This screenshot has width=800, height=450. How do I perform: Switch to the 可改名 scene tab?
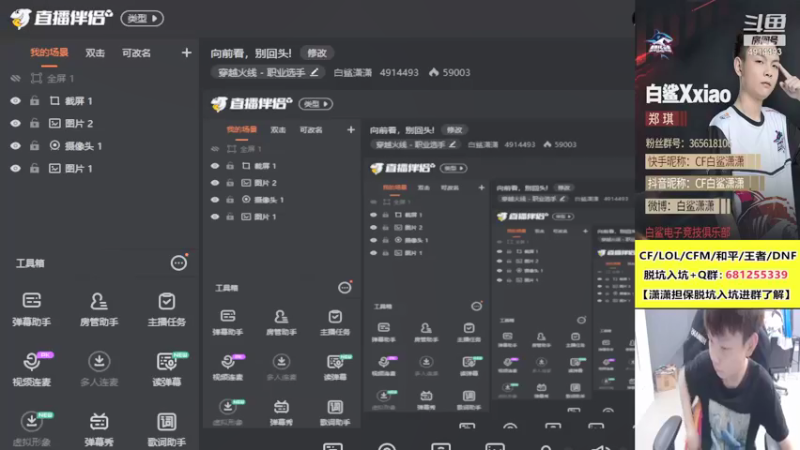(136, 53)
